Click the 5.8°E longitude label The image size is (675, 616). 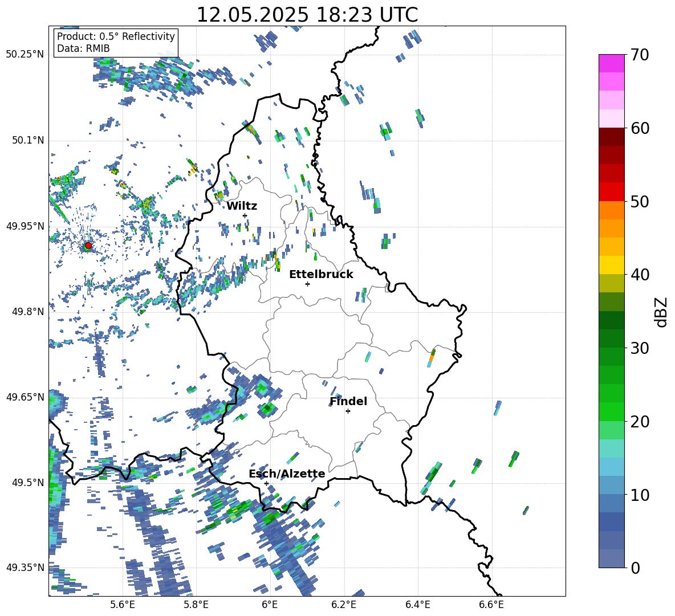(196, 605)
